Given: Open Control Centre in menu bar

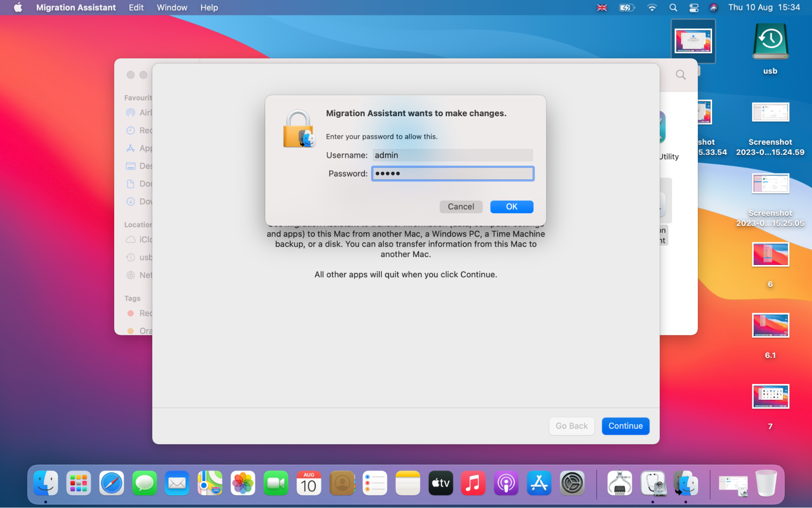Looking at the screenshot, I should point(694,7).
